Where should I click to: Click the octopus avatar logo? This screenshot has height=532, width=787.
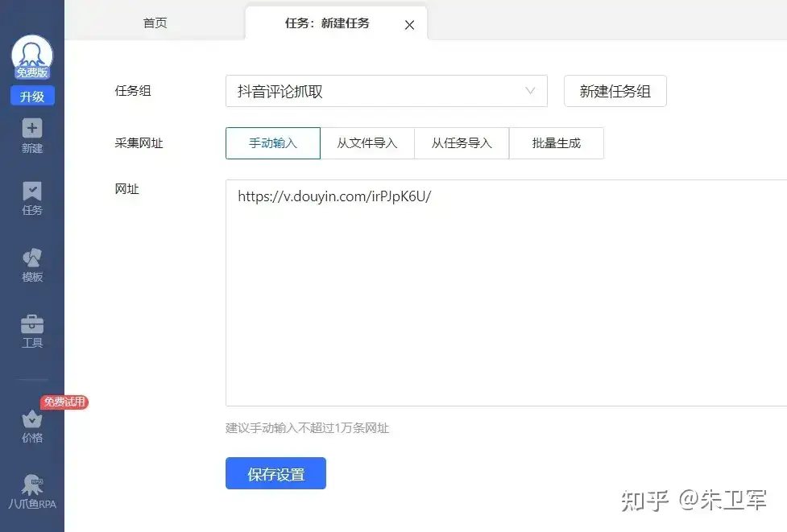32,54
